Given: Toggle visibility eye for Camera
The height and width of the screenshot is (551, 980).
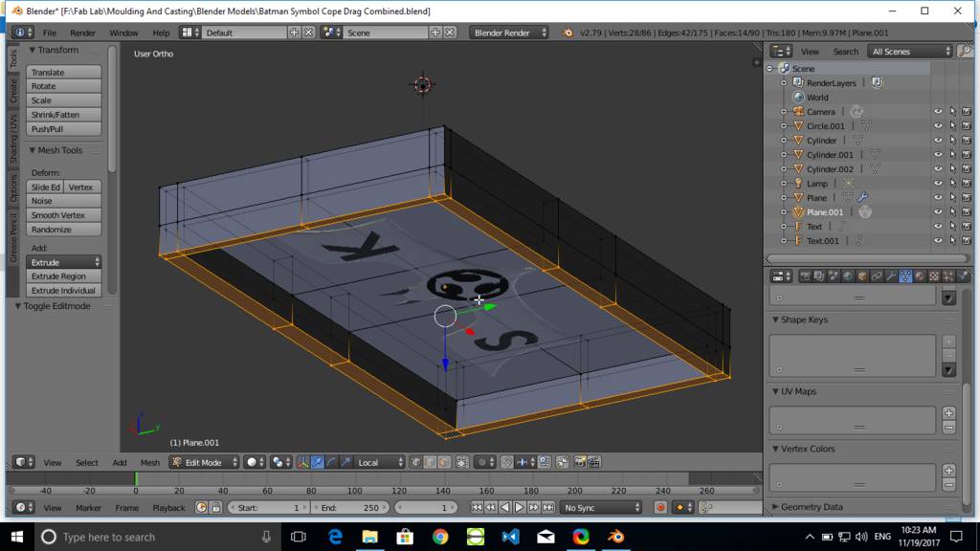Looking at the screenshot, I should [x=938, y=111].
